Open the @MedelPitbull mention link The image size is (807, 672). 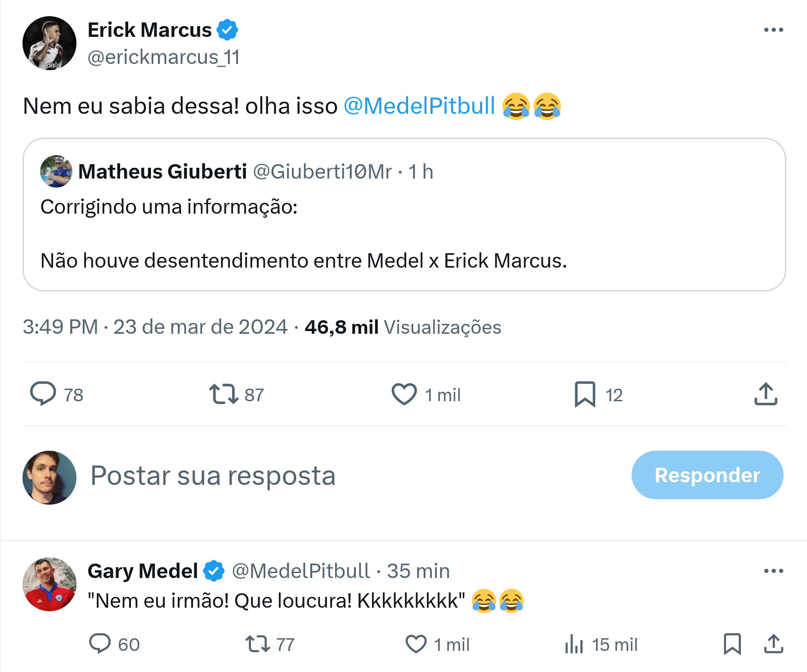[x=419, y=106]
